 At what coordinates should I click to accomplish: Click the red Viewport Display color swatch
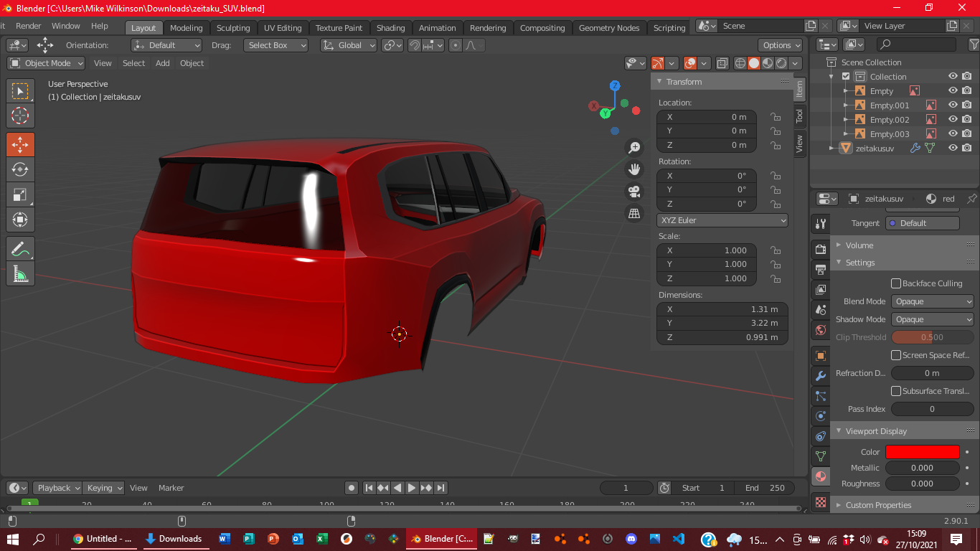[922, 452]
